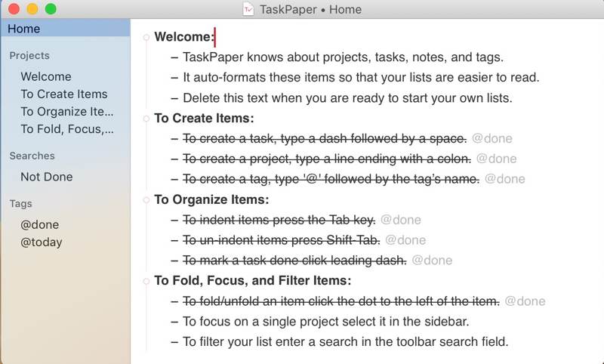This screenshot has width=604, height=364.
Task: Click the Tags section header in sidebar
Action: 21,204
